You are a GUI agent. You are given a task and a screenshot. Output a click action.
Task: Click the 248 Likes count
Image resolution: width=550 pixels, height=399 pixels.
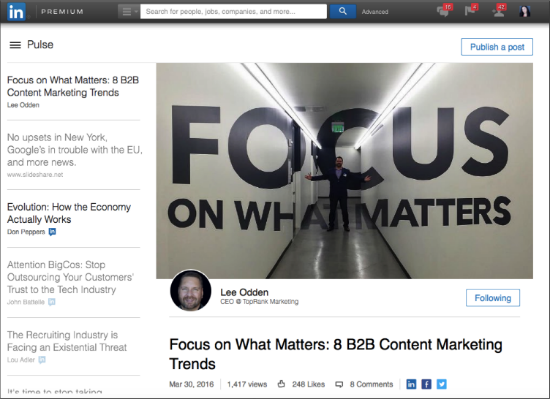coord(308,384)
